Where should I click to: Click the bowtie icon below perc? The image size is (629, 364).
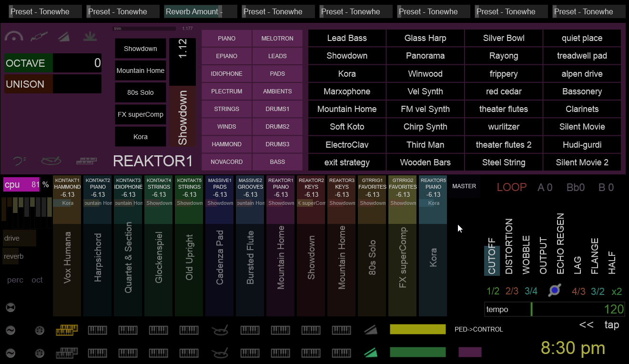click(10, 308)
